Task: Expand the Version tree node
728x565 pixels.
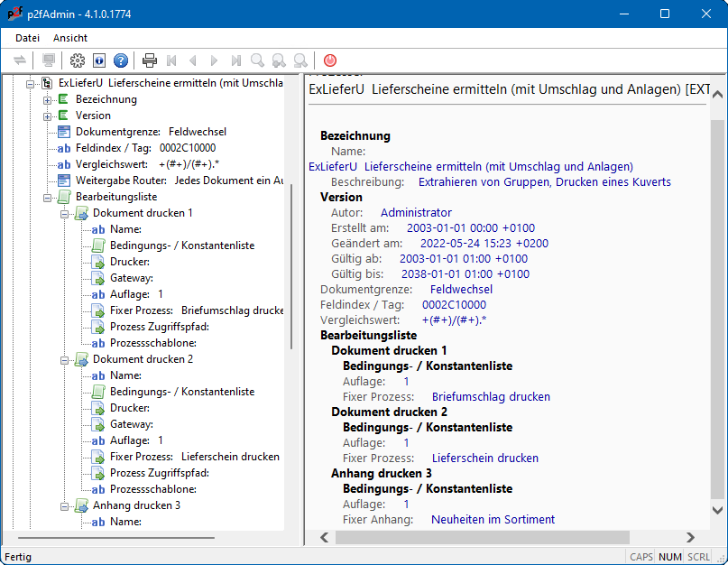Action: 48,116
